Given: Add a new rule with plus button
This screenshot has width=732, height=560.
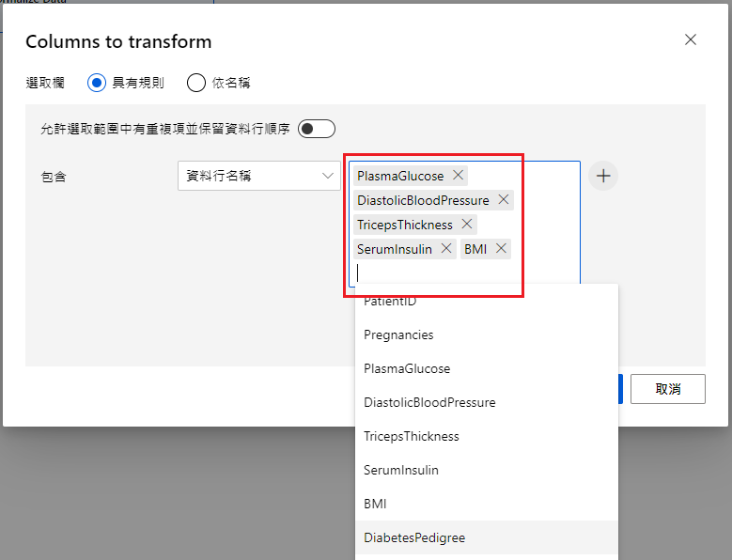Looking at the screenshot, I should (x=603, y=176).
